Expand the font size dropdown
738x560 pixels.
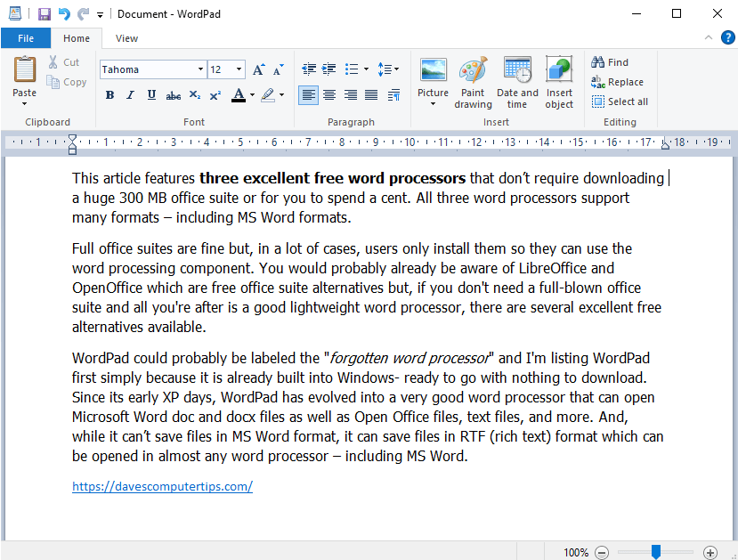tap(239, 69)
